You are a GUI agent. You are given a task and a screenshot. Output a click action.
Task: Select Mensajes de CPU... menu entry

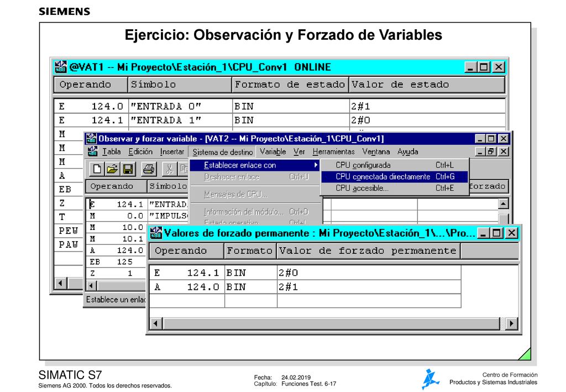(255, 194)
